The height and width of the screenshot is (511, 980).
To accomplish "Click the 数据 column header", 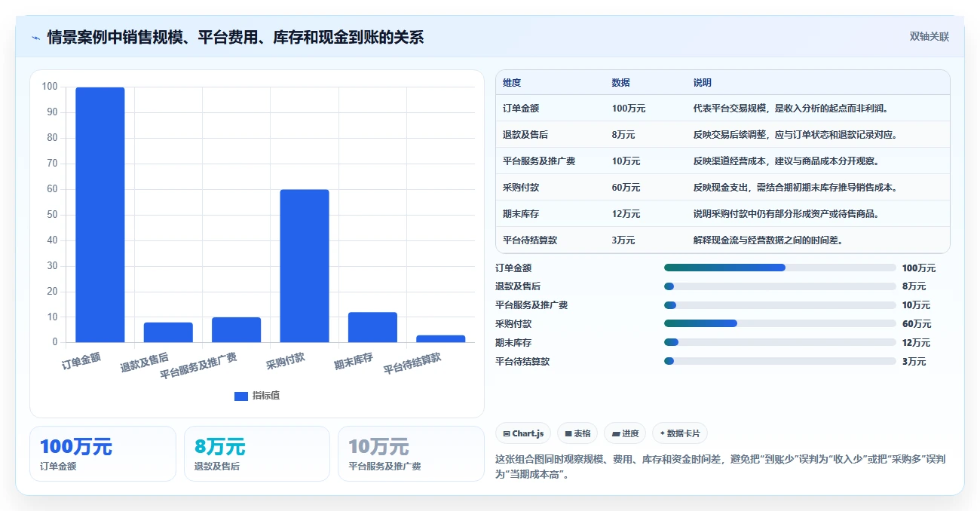I will [621, 83].
